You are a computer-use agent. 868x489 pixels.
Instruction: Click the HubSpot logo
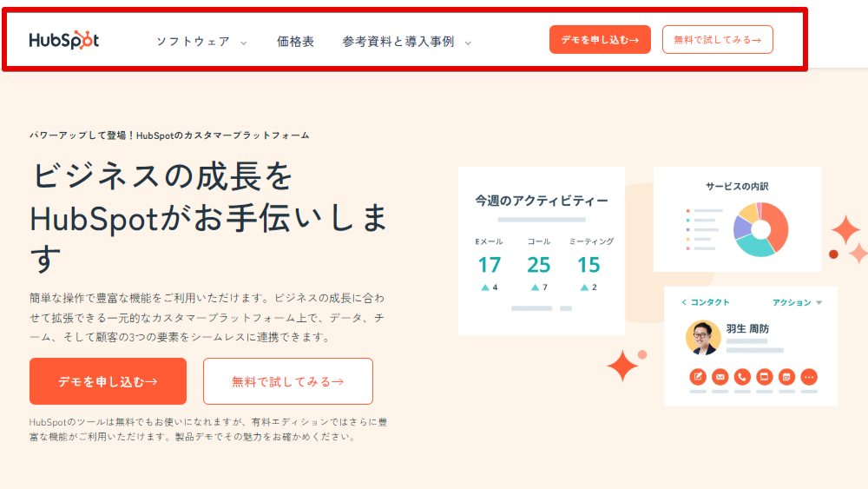click(x=64, y=40)
